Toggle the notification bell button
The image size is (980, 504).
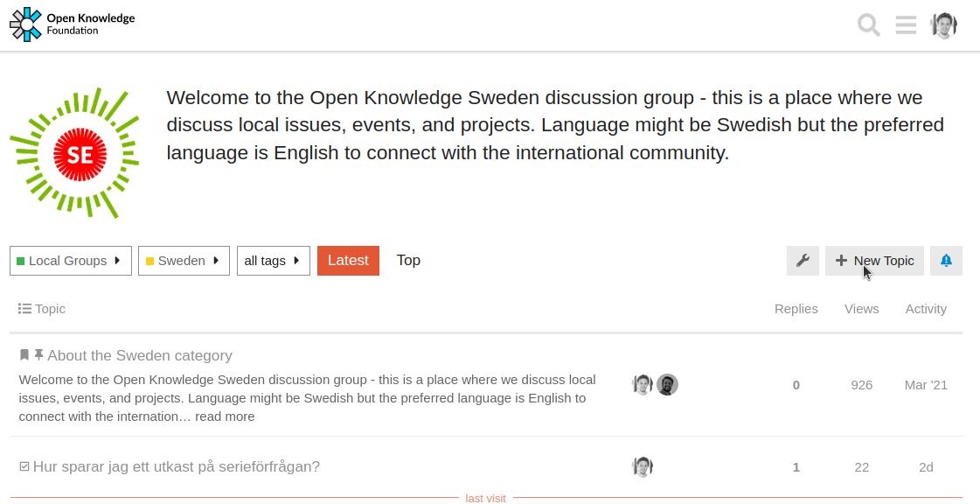tap(946, 261)
